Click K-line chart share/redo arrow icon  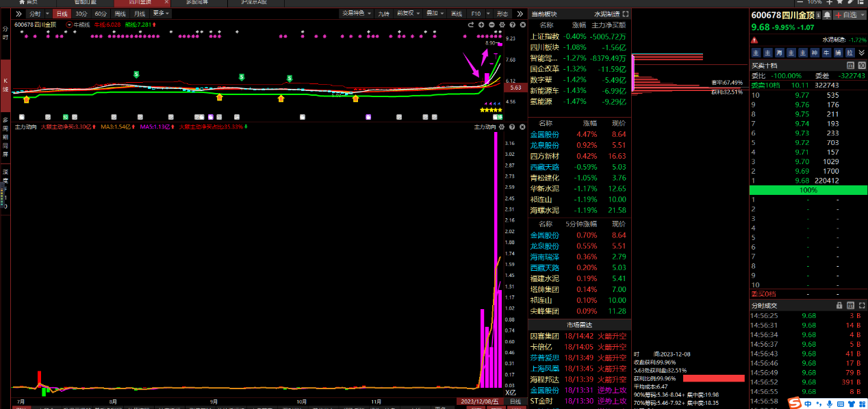[x=471, y=25]
